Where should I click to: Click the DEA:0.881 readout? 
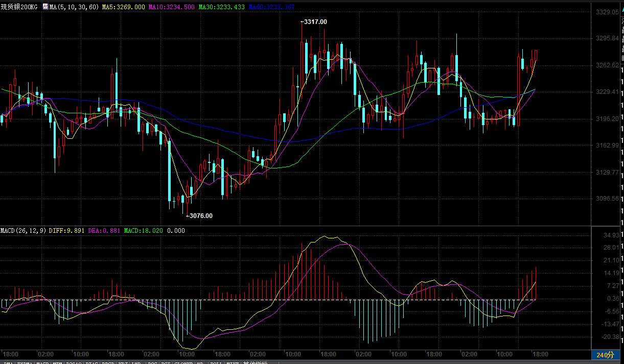pyautogui.click(x=105, y=231)
